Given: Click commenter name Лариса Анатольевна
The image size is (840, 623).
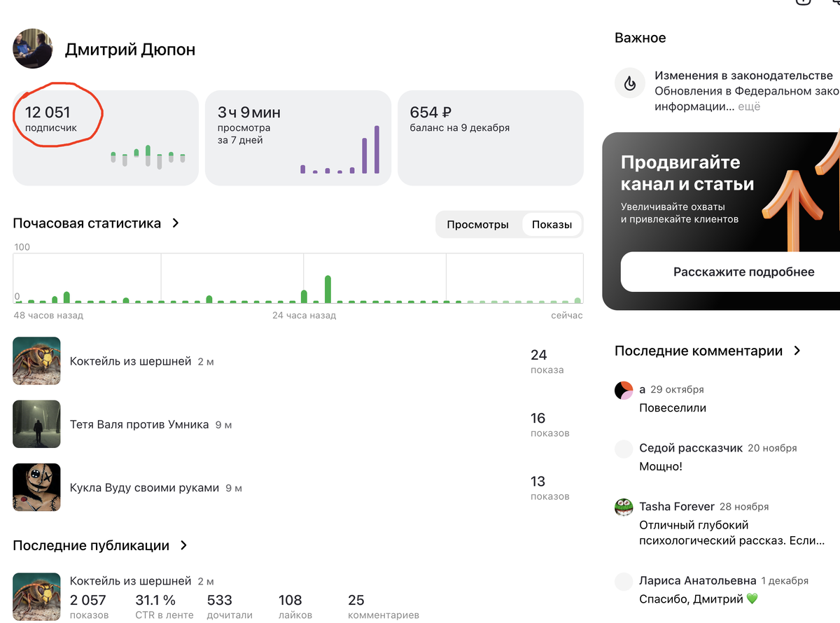Looking at the screenshot, I should (x=697, y=580).
